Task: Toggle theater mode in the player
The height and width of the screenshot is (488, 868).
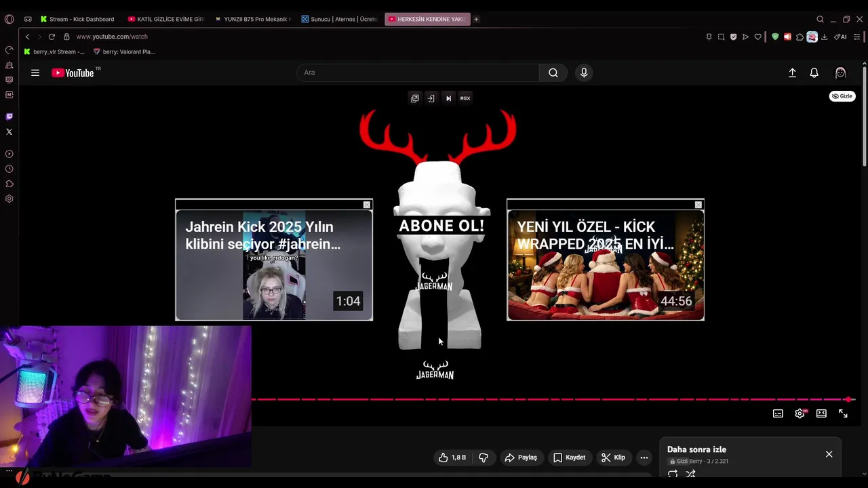Action: pos(821,413)
